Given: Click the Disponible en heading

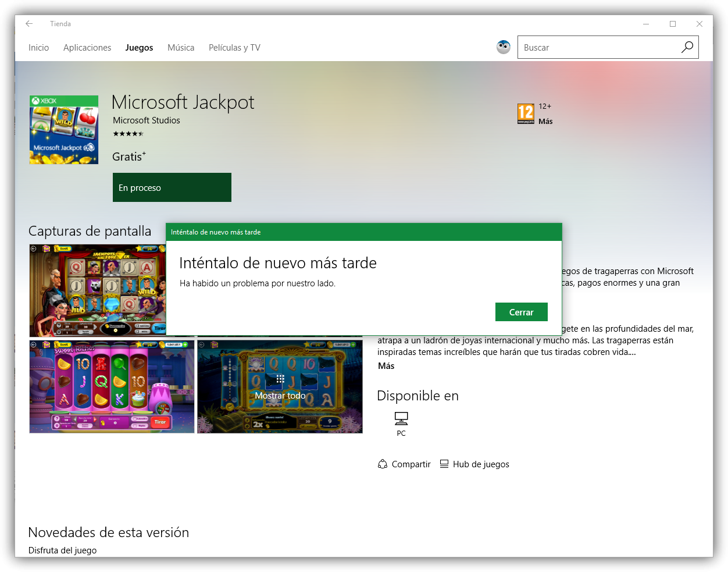Looking at the screenshot, I should point(417,396).
